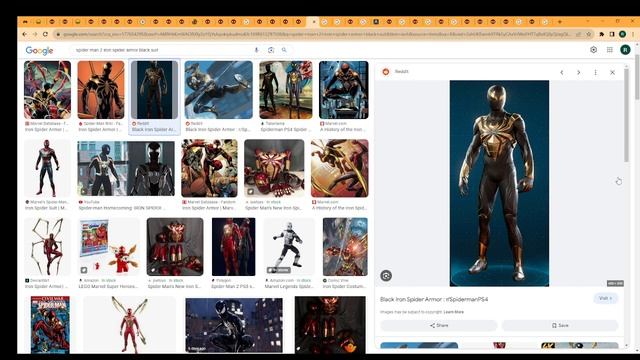Screen dimensions: 640x360
Task: Open Polygon Spider Man 2 PS5 thumbnail
Action: (233, 247)
